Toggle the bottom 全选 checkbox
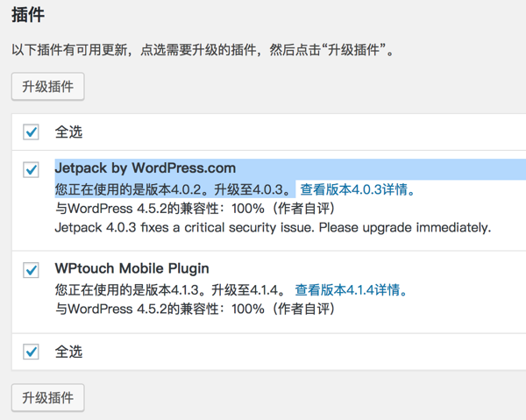This screenshot has width=526, height=420. click(31, 352)
